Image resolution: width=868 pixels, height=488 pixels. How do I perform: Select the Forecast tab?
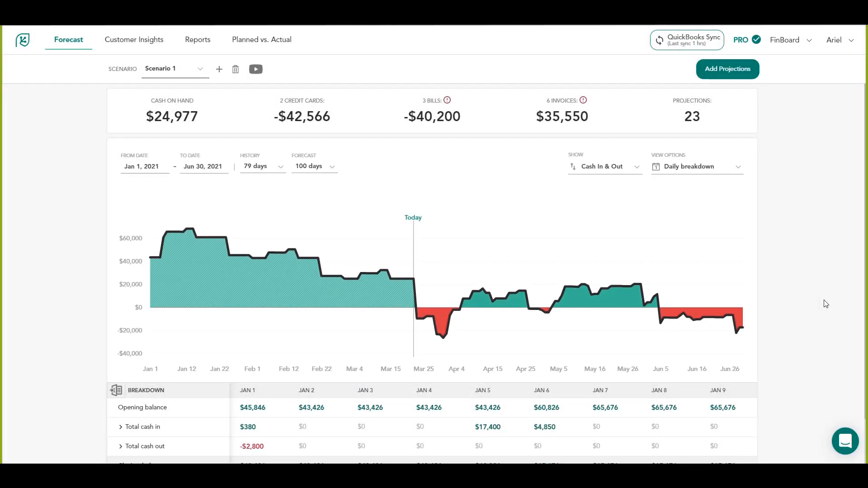69,39
